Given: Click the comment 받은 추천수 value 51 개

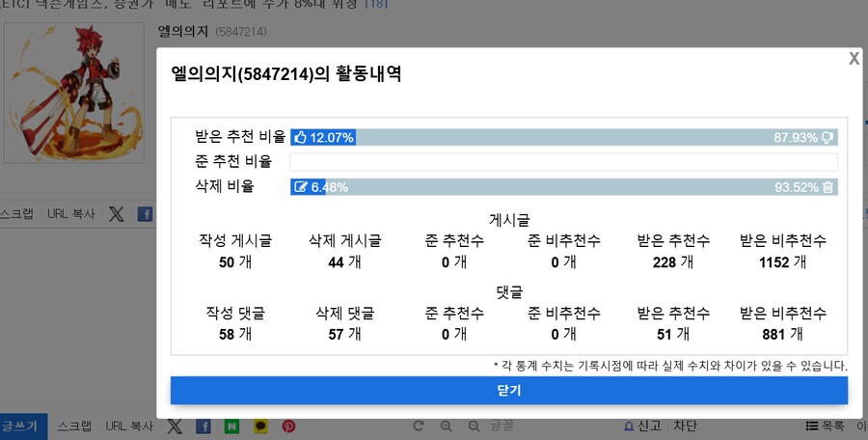Looking at the screenshot, I should (x=672, y=334).
